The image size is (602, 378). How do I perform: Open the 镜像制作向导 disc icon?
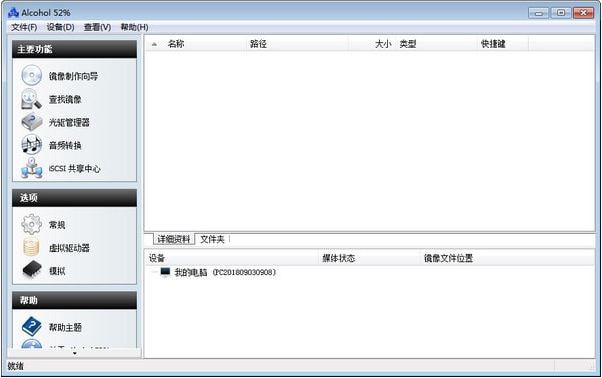point(31,76)
